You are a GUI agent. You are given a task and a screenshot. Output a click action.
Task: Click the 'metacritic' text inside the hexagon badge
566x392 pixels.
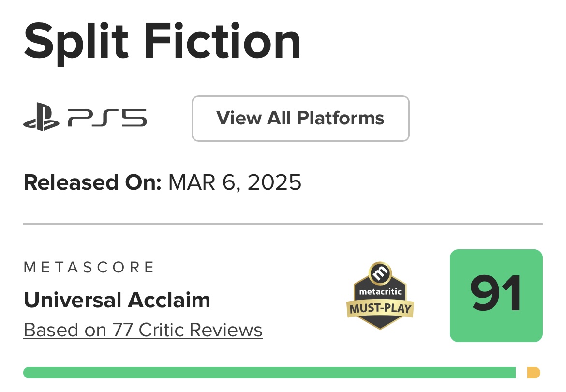(x=380, y=292)
